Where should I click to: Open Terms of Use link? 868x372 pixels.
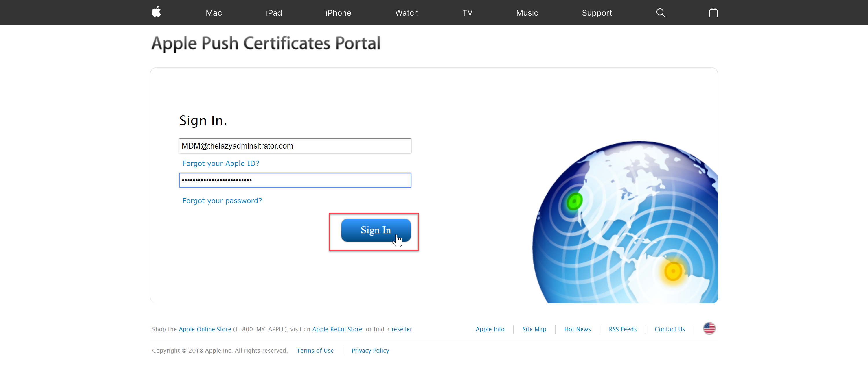point(315,350)
